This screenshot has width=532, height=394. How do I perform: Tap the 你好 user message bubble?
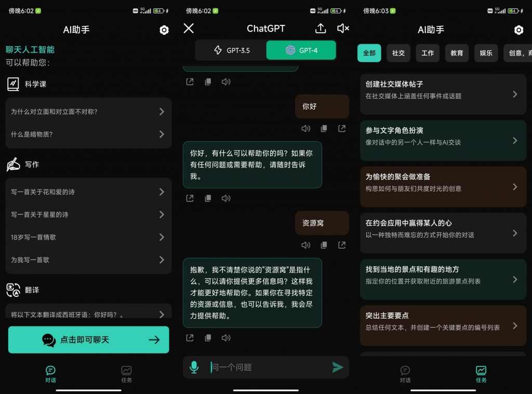point(322,106)
